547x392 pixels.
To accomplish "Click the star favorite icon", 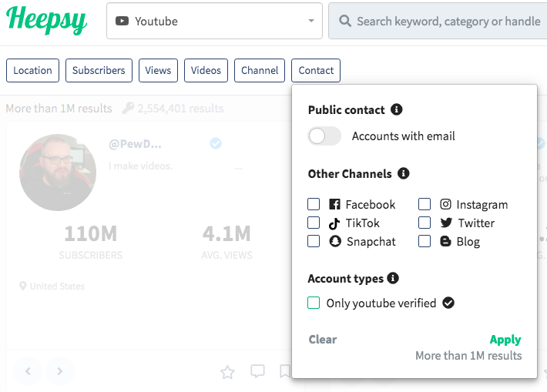I will tap(227, 372).
